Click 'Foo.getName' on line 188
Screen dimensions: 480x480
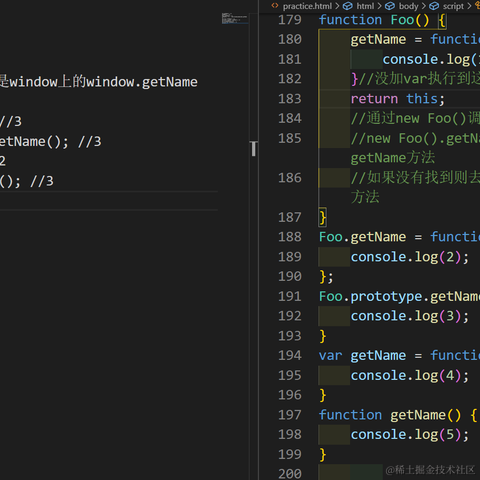pos(362,237)
